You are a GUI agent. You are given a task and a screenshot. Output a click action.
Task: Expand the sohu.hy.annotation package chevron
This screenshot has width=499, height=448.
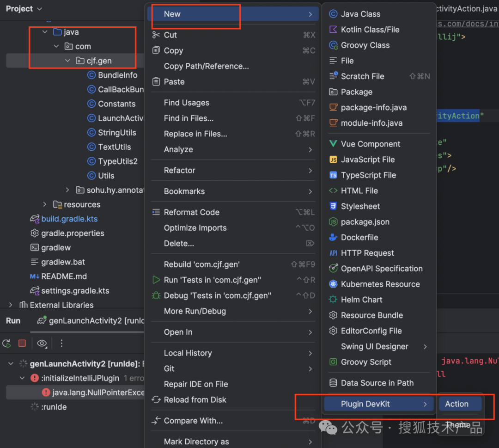(x=67, y=190)
